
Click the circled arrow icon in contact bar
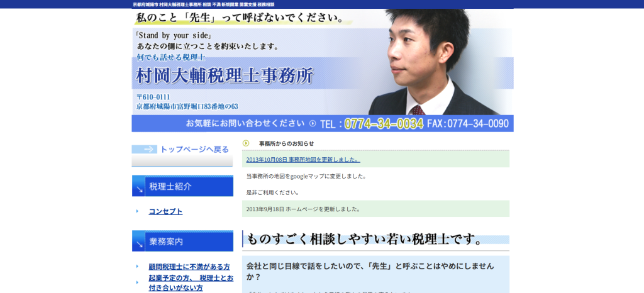point(313,124)
